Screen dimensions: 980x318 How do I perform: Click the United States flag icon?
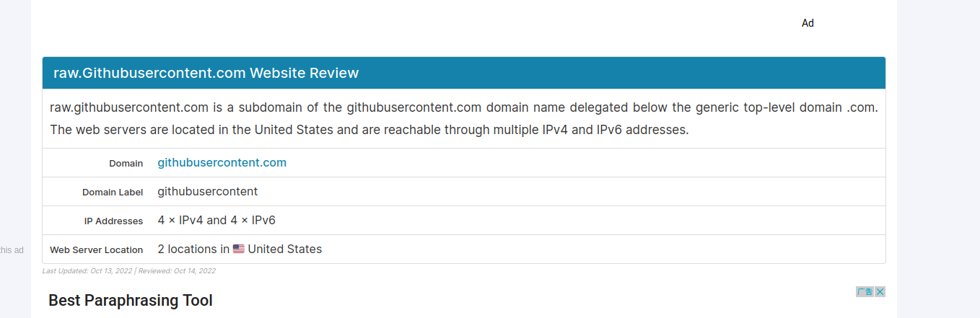[239, 249]
